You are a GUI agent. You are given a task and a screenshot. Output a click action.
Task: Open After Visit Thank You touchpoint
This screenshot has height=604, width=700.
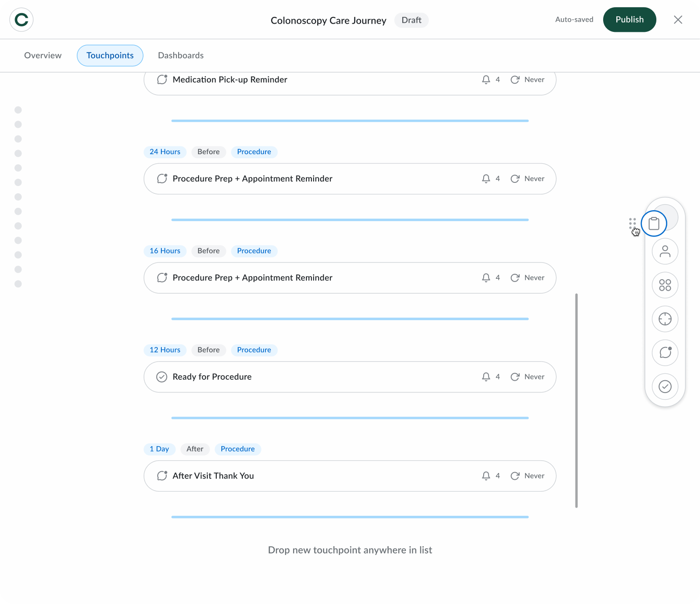coord(350,476)
